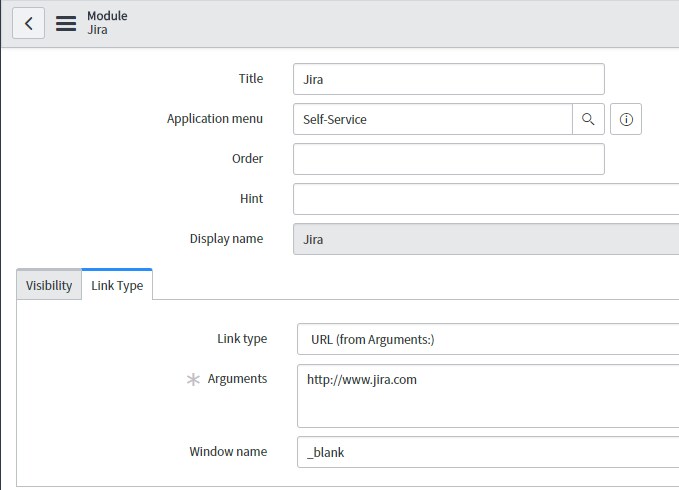This screenshot has height=490, width=679.
Task: Select the Link Type tab
Action: [117, 285]
